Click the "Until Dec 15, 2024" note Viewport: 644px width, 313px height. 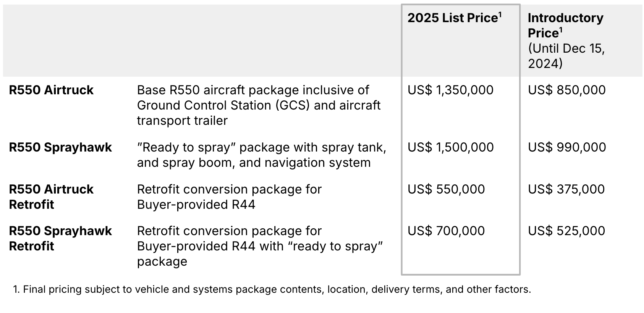(x=566, y=56)
